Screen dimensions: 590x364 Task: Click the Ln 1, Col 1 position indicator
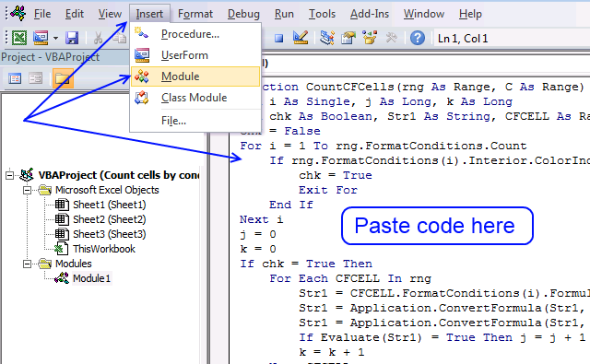[x=463, y=39]
